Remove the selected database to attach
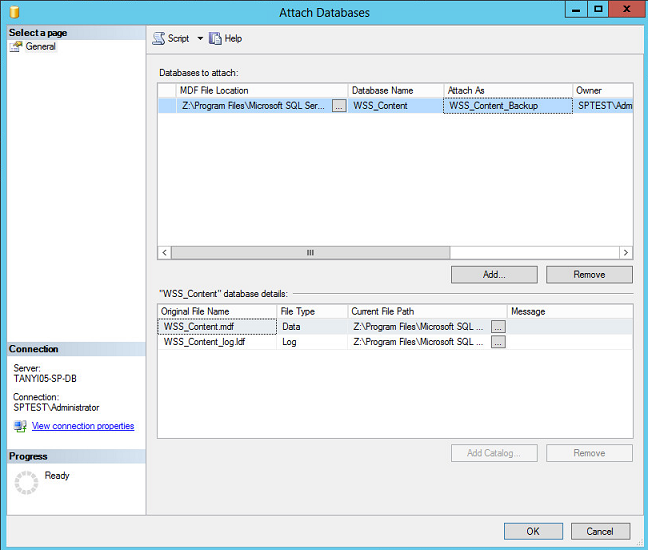Viewport: 648px width, 550px height. point(589,274)
